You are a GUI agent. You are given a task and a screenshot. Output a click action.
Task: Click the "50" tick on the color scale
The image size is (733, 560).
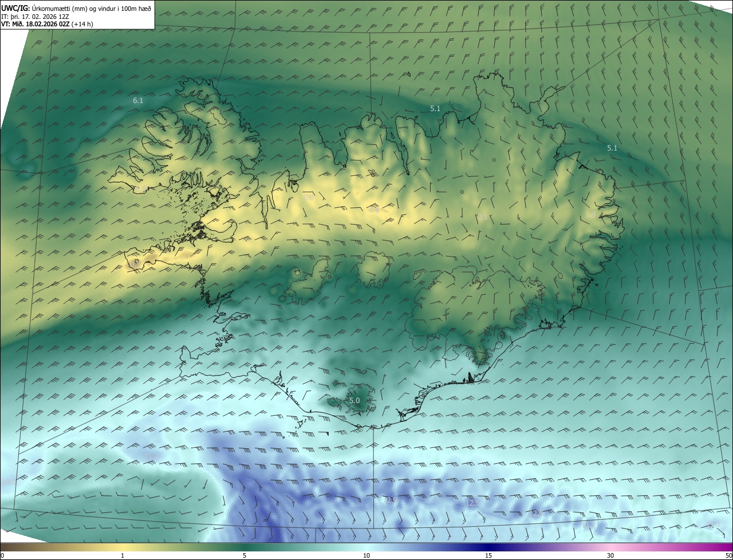click(728, 555)
